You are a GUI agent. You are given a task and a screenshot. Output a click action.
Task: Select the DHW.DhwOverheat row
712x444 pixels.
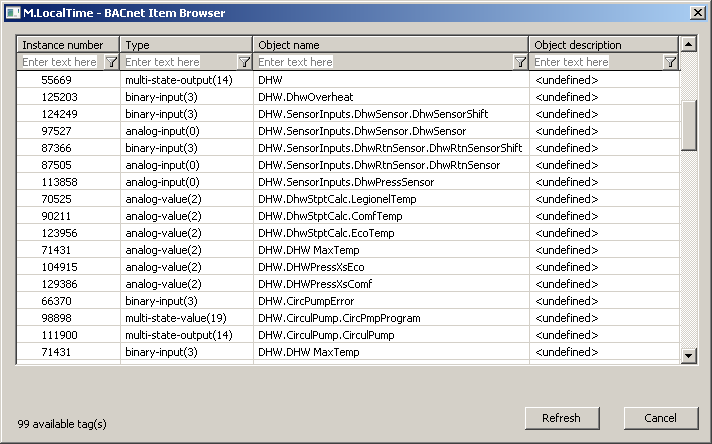[x=300, y=97]
